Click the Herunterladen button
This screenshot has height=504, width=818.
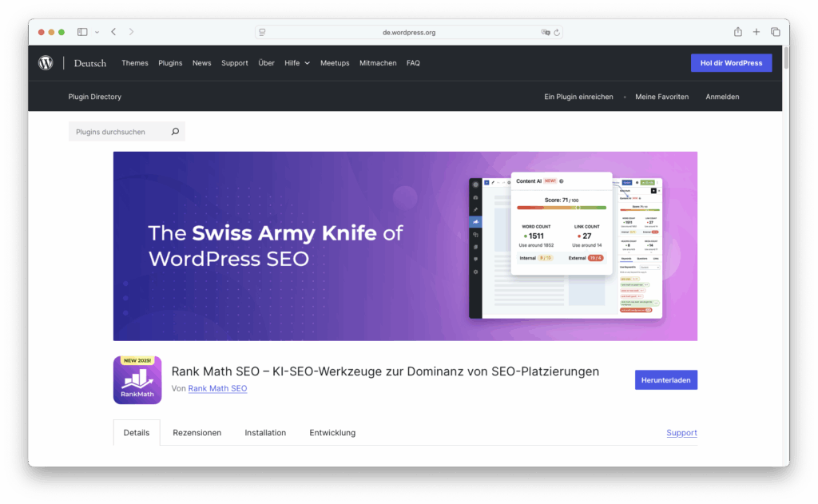(665, 380)
